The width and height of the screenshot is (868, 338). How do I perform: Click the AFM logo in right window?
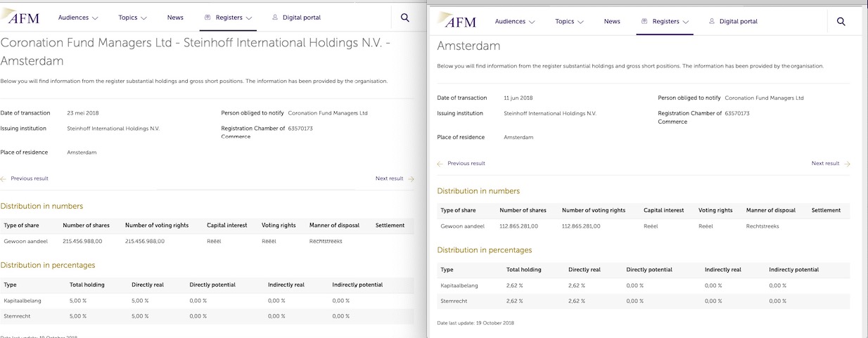(457, 20)
